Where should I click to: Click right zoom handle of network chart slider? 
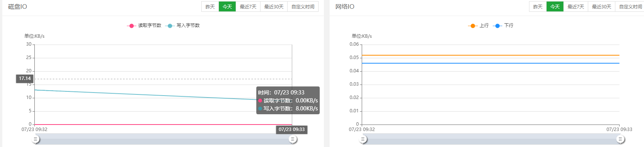[x=620, y=139]
